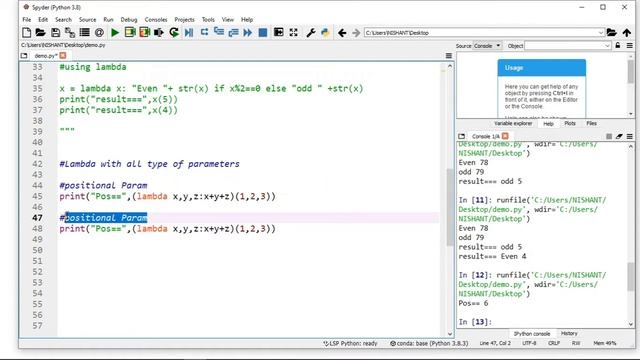Go forward to next cursor location
This screenshot has width=640, height=360.
coord(356,33)
